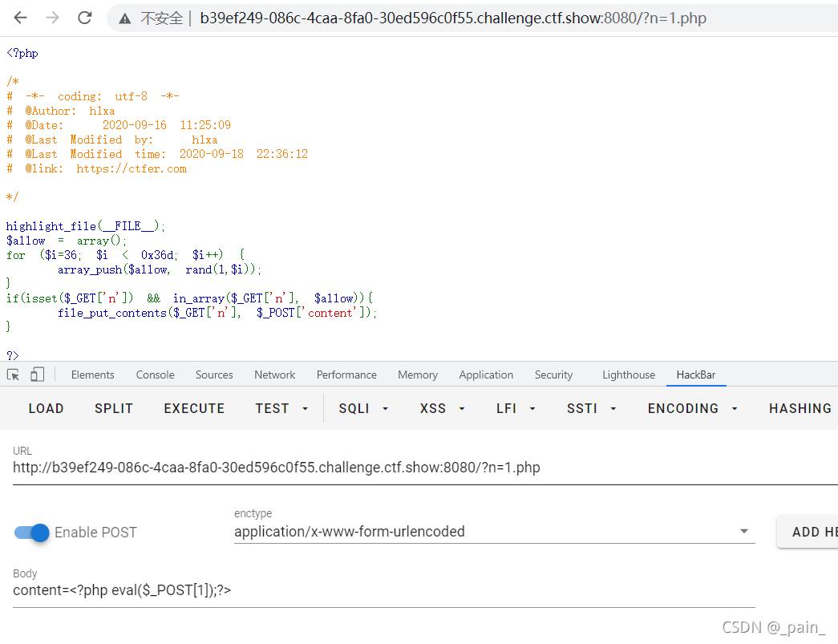Open the Application tab

486,375
